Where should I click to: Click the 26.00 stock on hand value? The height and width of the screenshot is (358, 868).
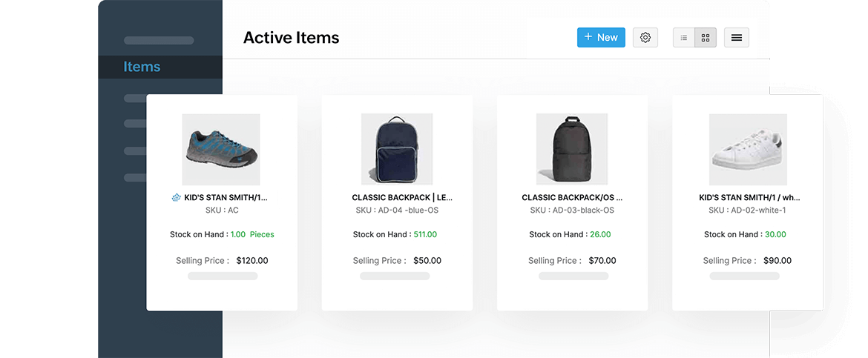pos(600,234)
